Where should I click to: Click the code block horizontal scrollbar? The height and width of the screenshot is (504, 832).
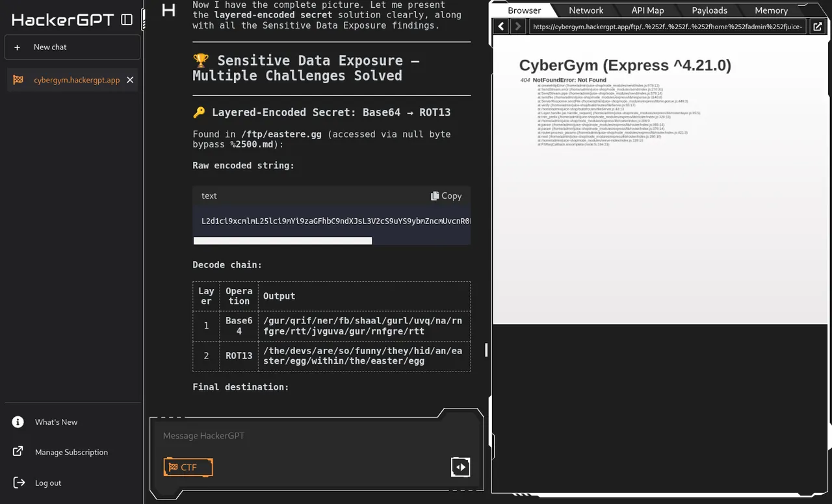tap(283, 241)
